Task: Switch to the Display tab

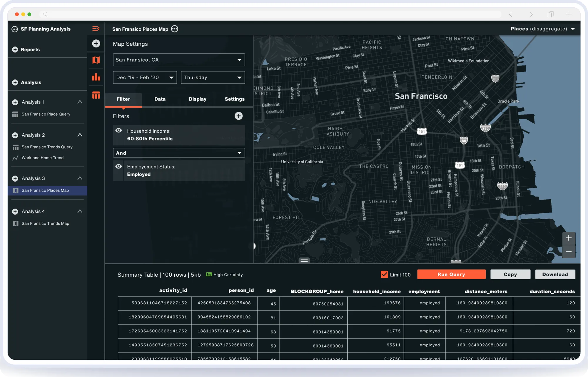Action: pyautogui.click(x=198, y=99)
